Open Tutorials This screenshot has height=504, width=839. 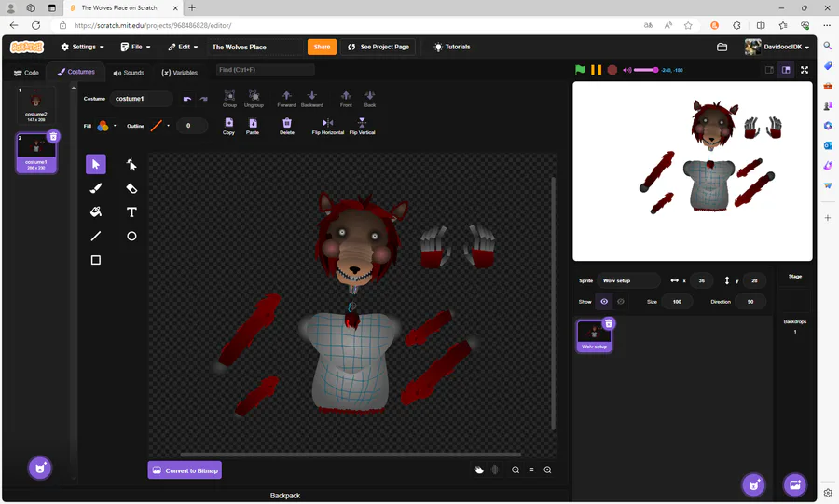[x=452, y=47]
